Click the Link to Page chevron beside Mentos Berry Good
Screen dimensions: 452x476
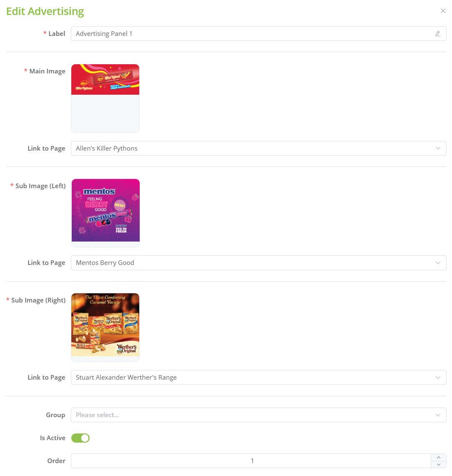coord(438,262)
